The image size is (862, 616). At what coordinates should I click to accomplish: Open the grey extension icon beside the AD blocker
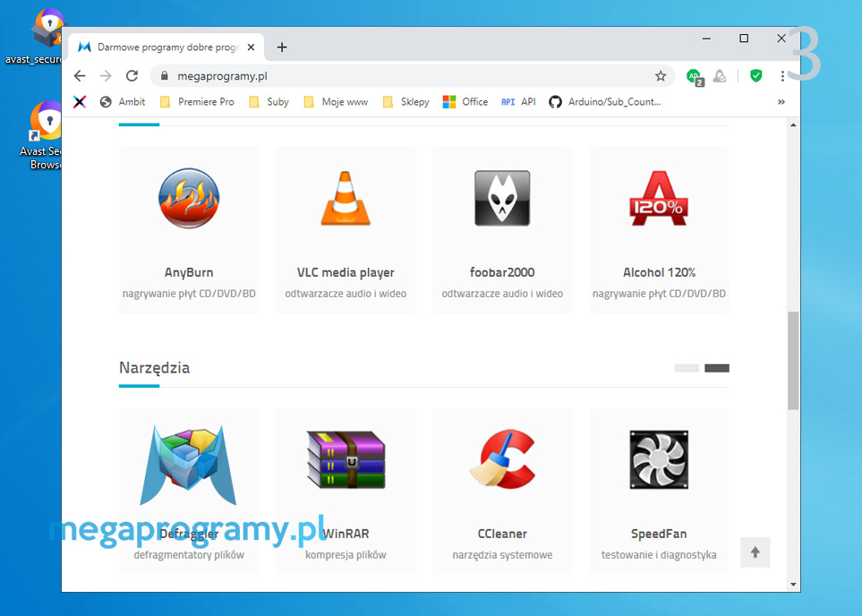(x=720, y=76)
